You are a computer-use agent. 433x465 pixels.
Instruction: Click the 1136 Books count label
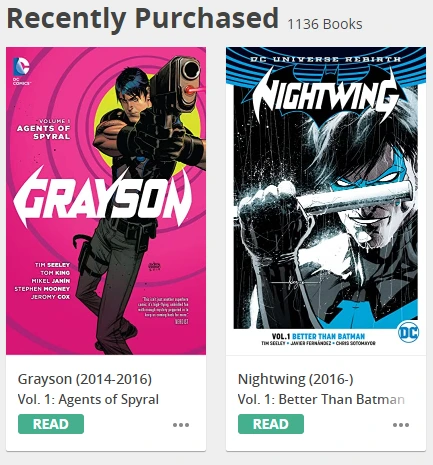click(325, 24)
